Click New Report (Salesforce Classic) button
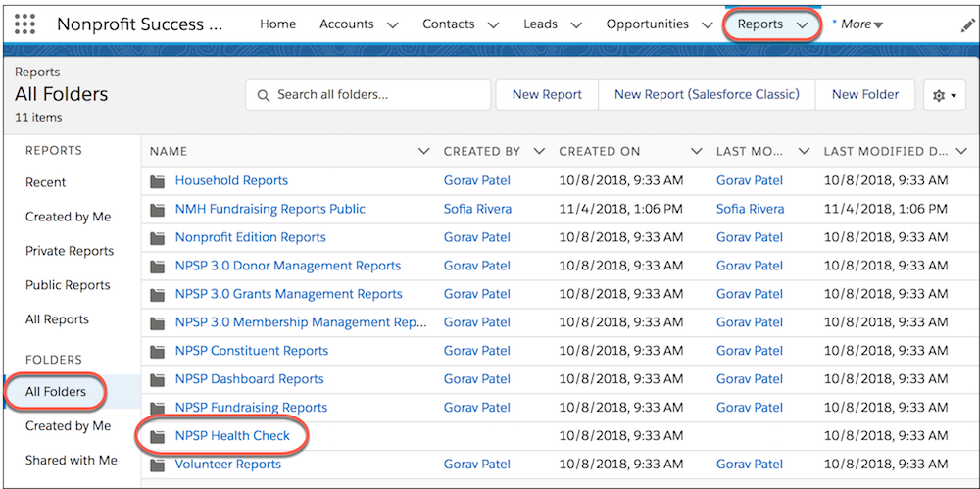Image resolution: width=980 pixels, height=489 pixels. pyautogui.click(x=707, y=94)
